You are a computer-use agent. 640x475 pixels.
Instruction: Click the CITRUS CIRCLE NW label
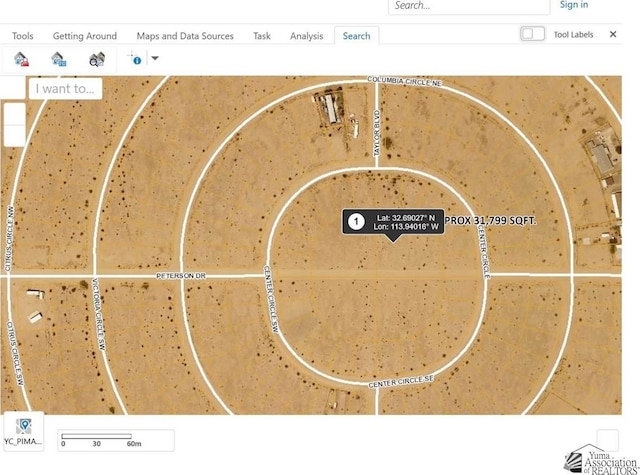(x=9, y=239)
